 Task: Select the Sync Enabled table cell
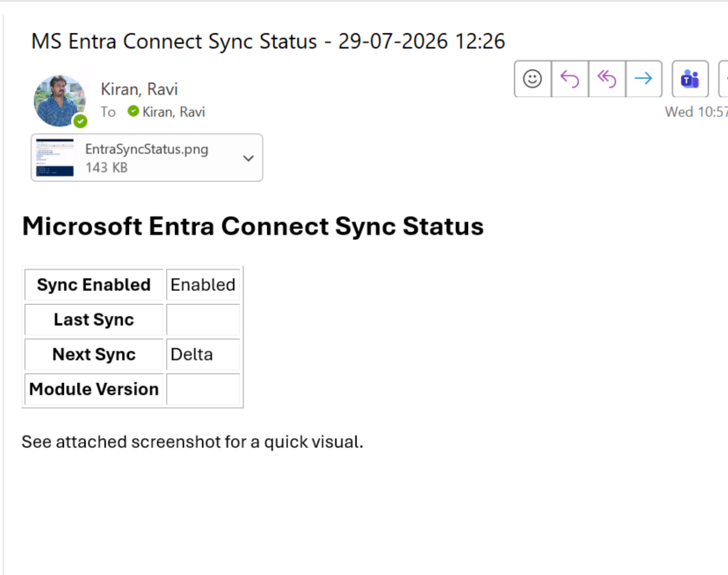94,285
